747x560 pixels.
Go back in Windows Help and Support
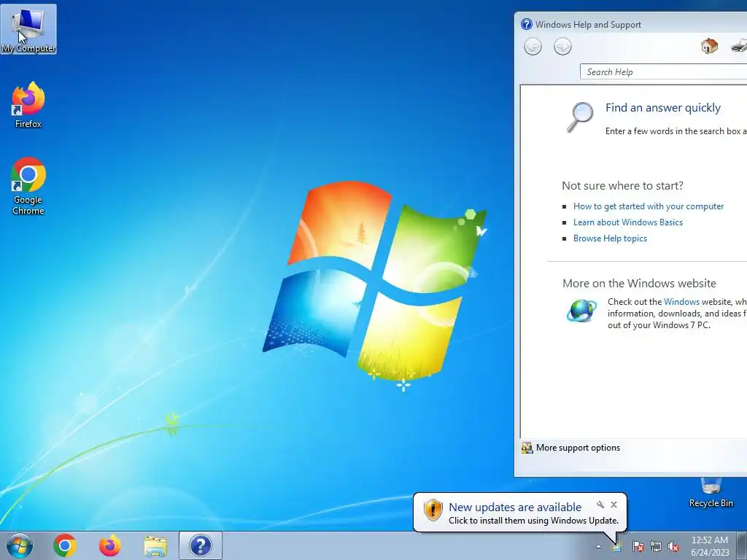pos(533,47)
